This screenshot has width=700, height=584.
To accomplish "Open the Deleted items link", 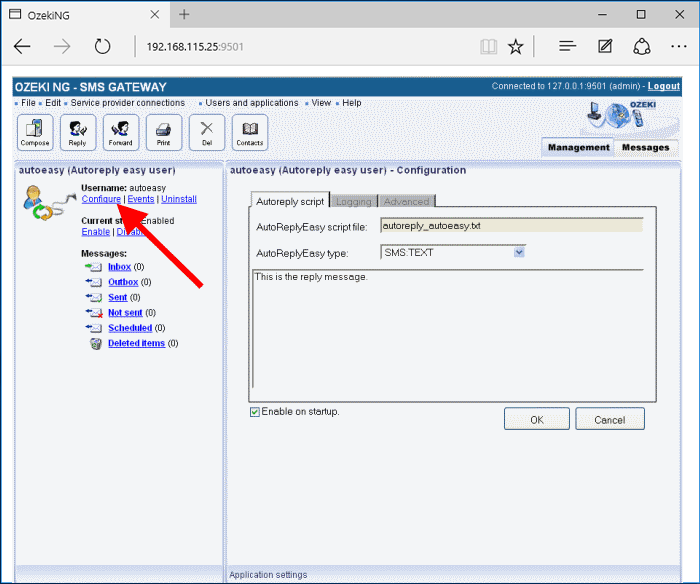I will click(x=136, y=343).
